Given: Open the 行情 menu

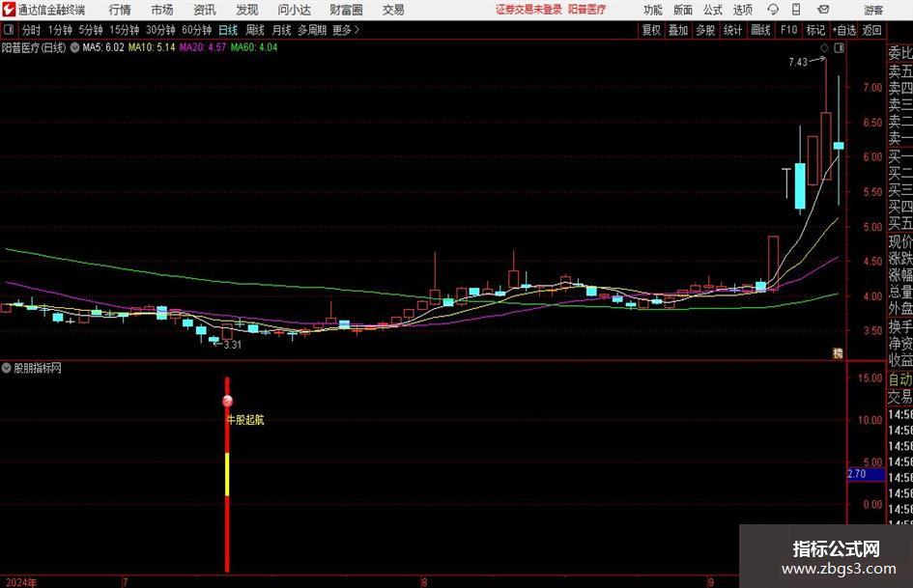Looking at the screenshot, I should 120,10.
